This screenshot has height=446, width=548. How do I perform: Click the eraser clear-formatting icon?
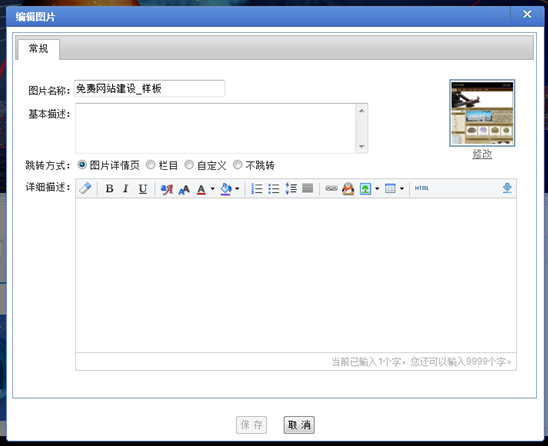tap(85, 188)
